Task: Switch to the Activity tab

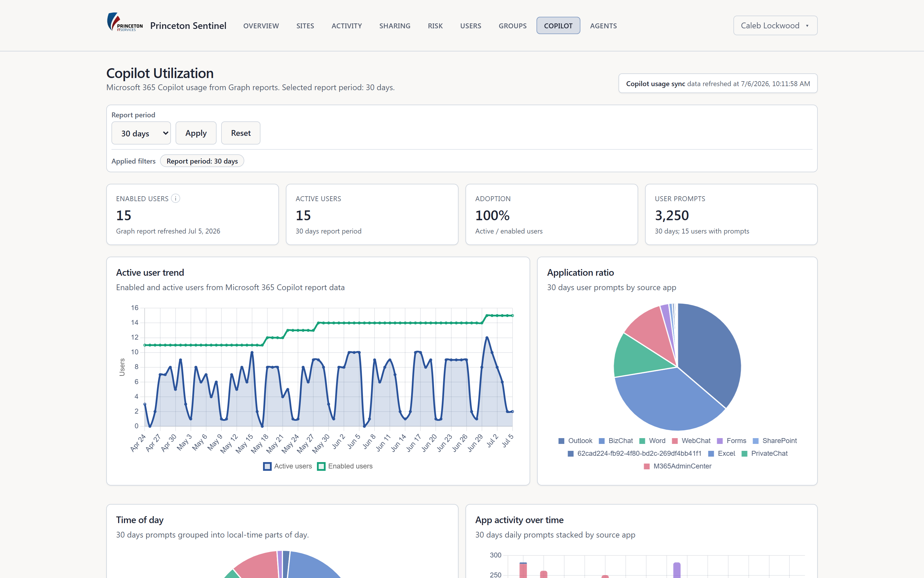Action: (x=346, y=26)
